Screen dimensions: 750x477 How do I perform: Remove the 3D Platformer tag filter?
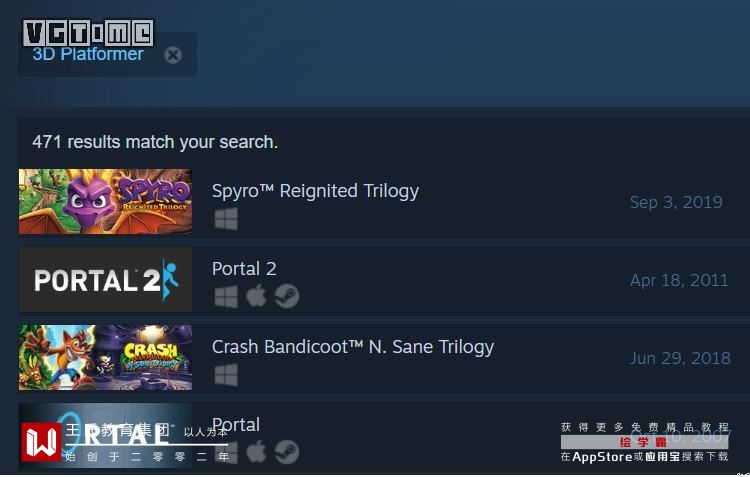coord(173,55)
